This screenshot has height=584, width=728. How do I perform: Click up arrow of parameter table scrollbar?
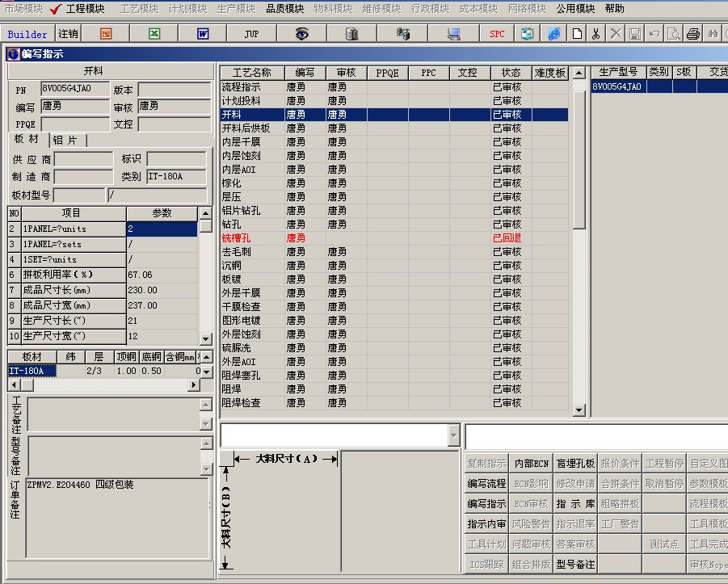(205, 213)
